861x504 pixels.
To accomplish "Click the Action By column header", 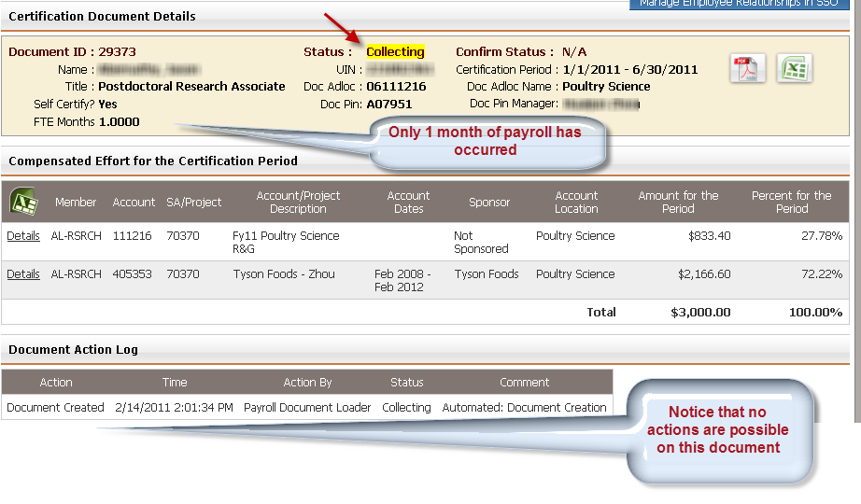I will (307, 383).
